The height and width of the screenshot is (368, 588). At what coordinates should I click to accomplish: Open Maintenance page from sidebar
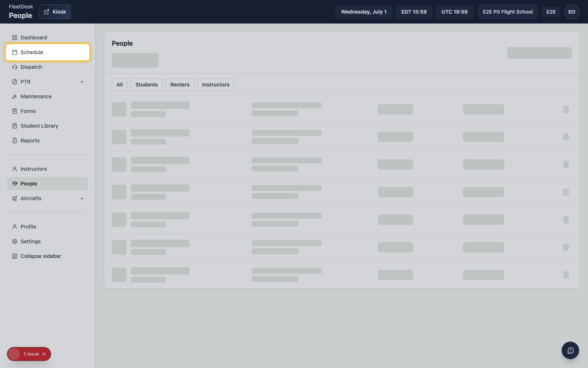click(x=47, y=96)
